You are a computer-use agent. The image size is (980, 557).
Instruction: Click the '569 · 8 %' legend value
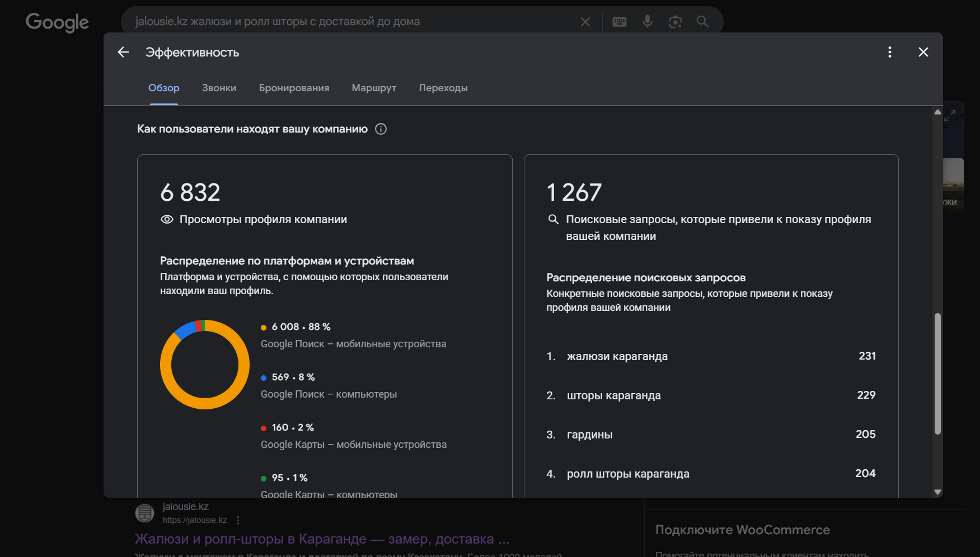click(293, 377)
